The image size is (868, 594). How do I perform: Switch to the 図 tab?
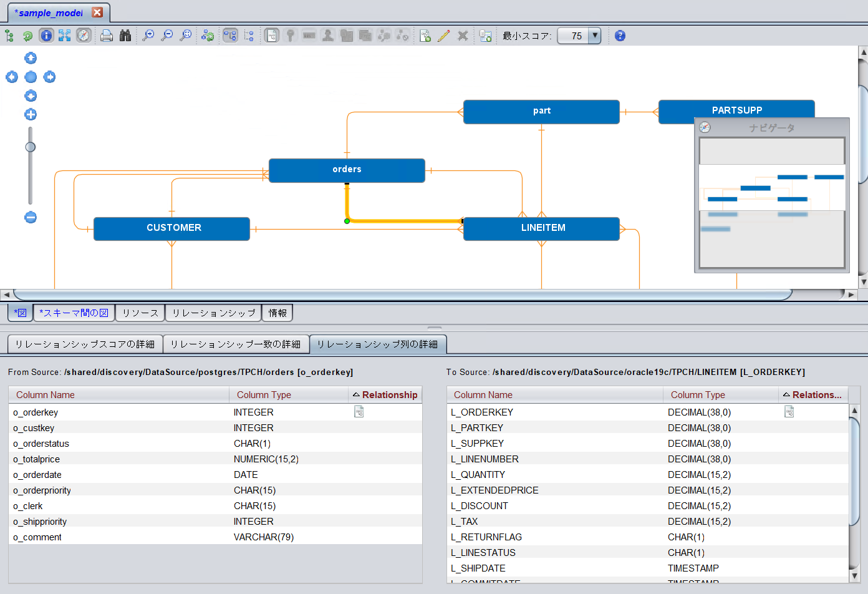(20, 313)
